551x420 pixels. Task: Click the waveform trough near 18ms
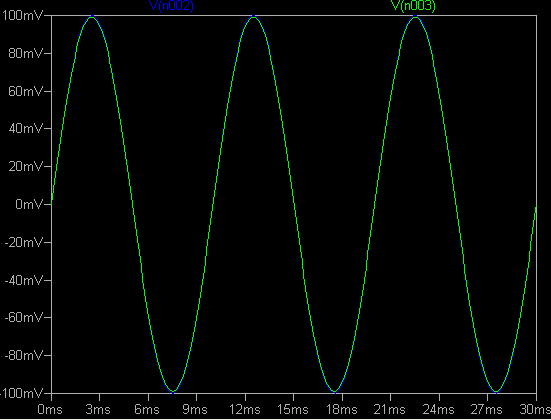(335, 391)
